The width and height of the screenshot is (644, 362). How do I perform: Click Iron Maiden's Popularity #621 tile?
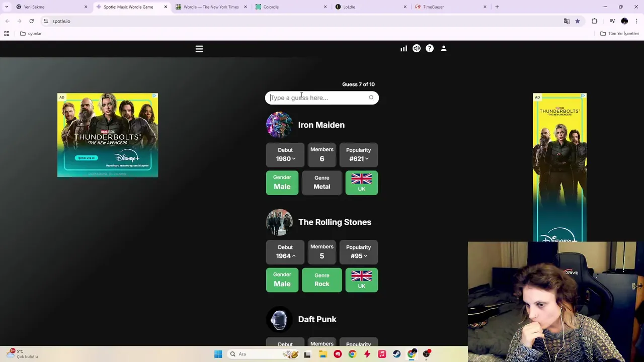[358, 154]
